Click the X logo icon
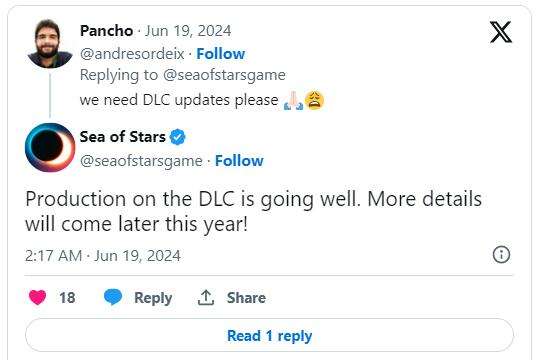538x360 pixels. tap(501, 32)
